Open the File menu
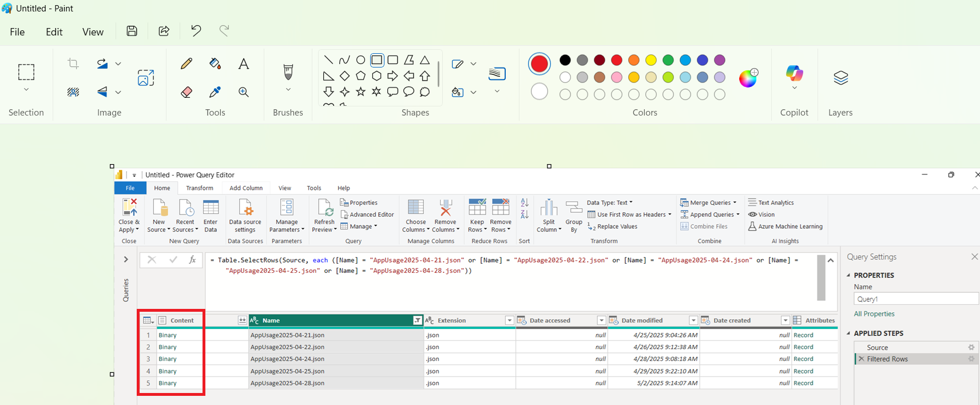980x405 pixels. 17,32
